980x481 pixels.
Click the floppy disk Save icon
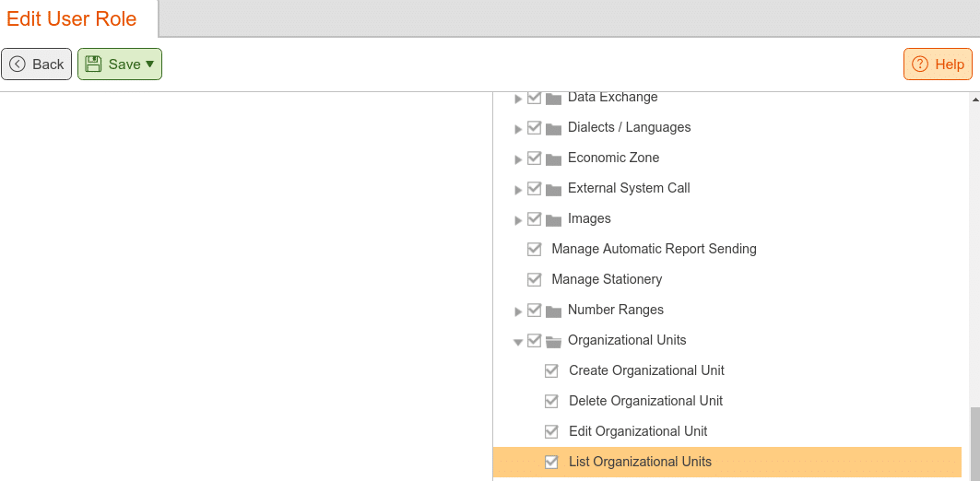click(x=93, y=64)
